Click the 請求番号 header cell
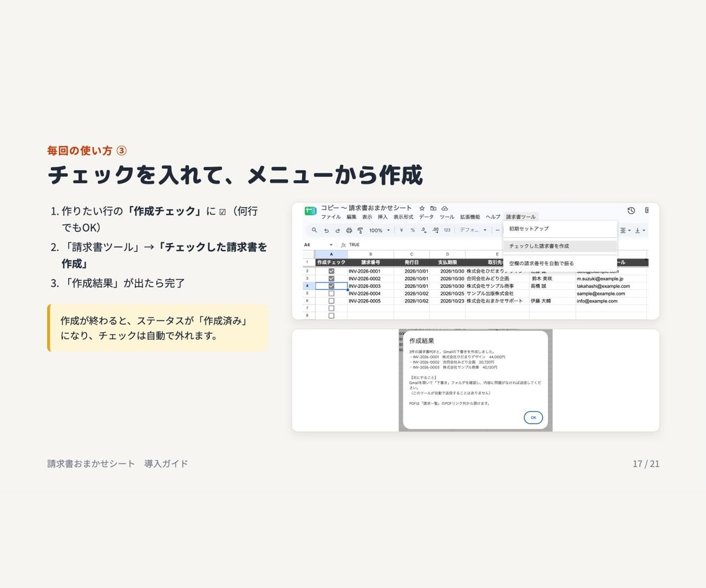Image resolution: width=706 pixels, height=588 pixels. tap(370, 262)
